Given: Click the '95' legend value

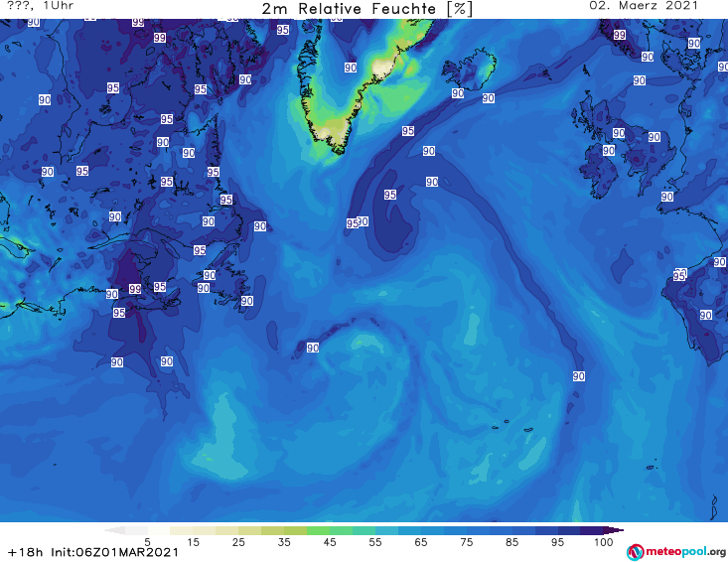Looking at the screenshot, I should (x=557, y=542).
